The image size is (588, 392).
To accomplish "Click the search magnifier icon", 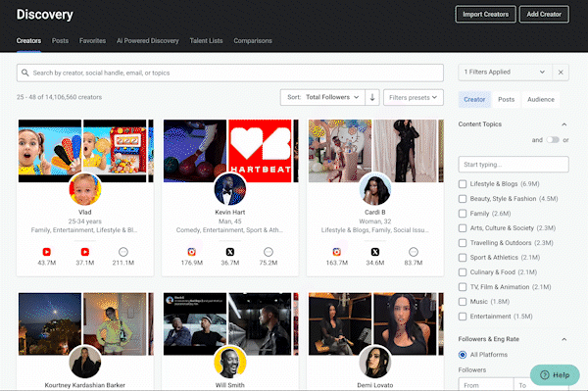I will click(x=25, y=73).
